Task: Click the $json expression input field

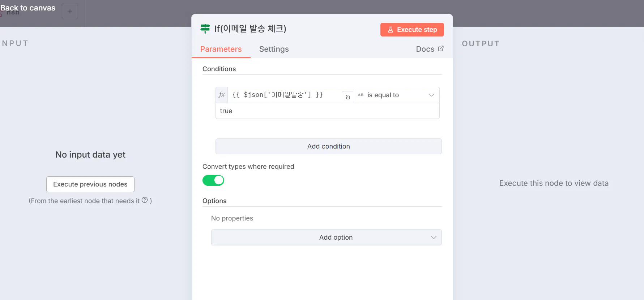Action: (285, 95)
